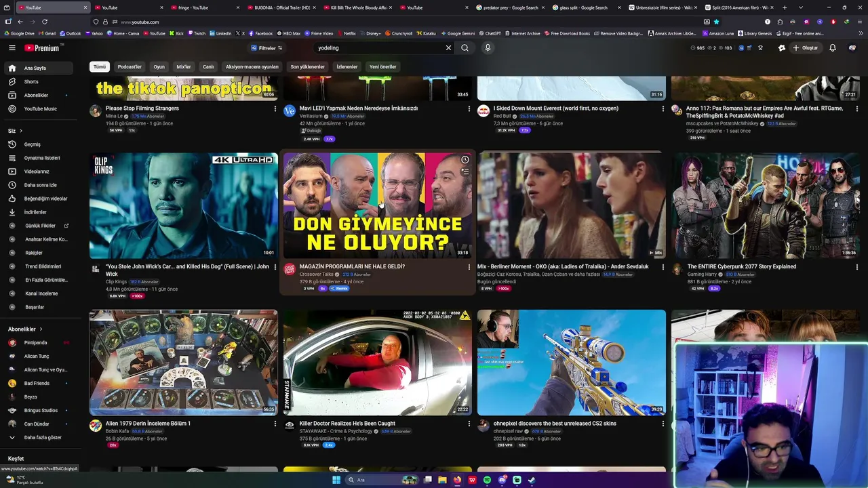Select the Tümü filter chip

(100, 67)
